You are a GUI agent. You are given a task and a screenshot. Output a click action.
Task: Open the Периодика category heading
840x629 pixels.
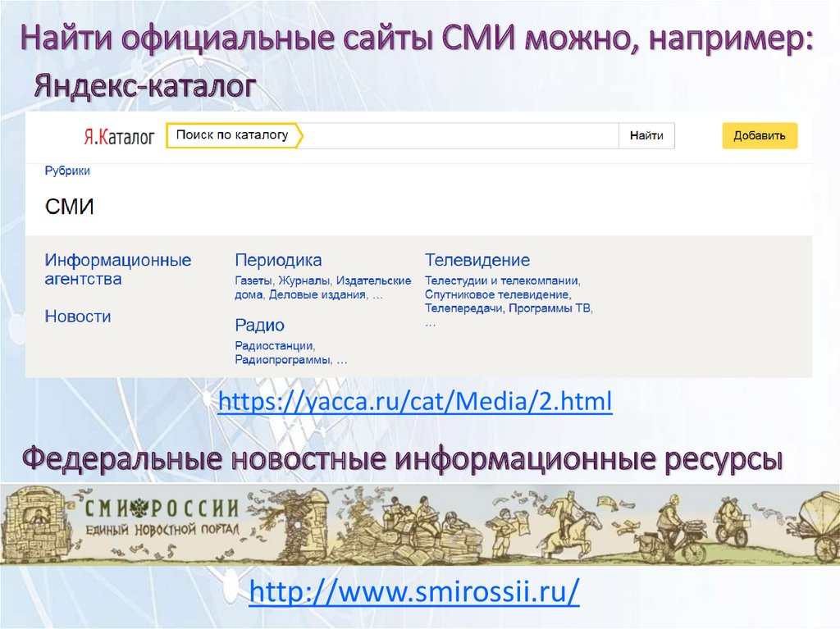(x=278, y=261)
